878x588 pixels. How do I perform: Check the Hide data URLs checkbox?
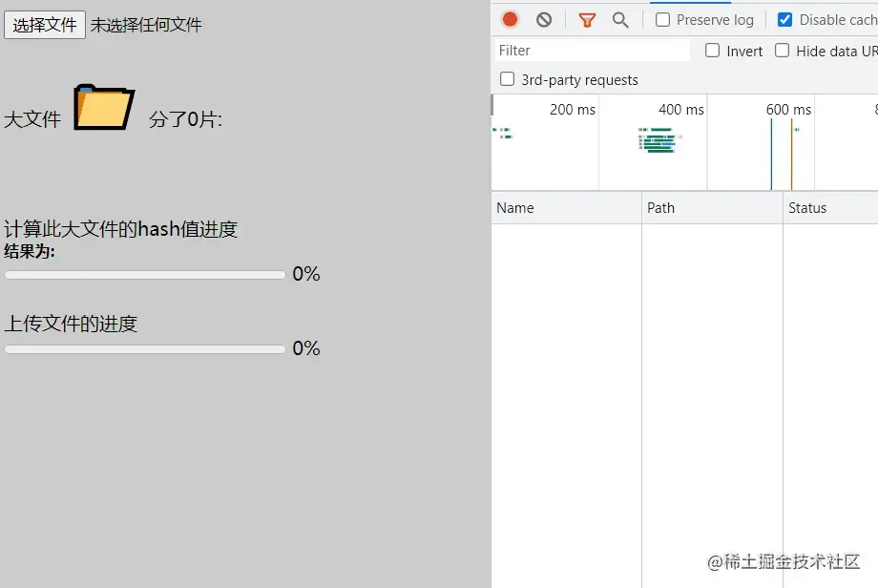pos(782,51)
